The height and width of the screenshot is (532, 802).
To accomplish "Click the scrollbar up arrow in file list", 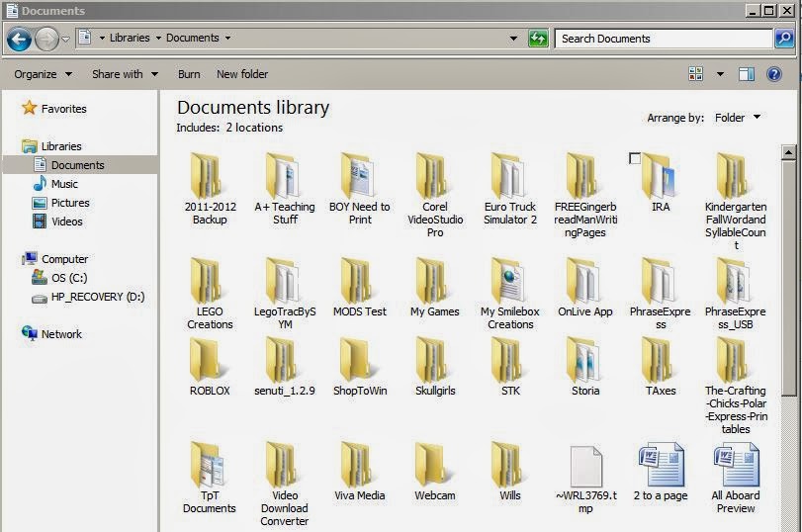I will [x=788, y=152].
